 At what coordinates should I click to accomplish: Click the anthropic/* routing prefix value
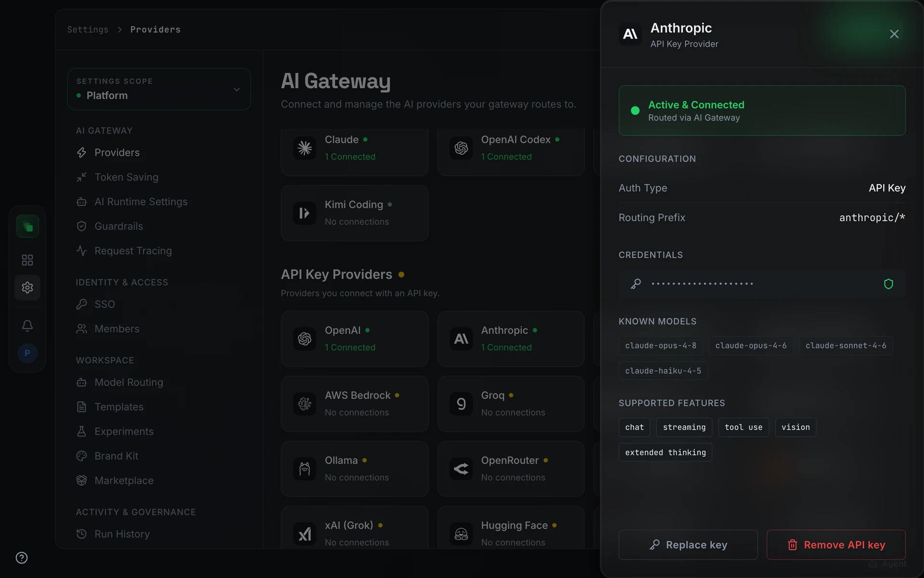coord(872,218)
